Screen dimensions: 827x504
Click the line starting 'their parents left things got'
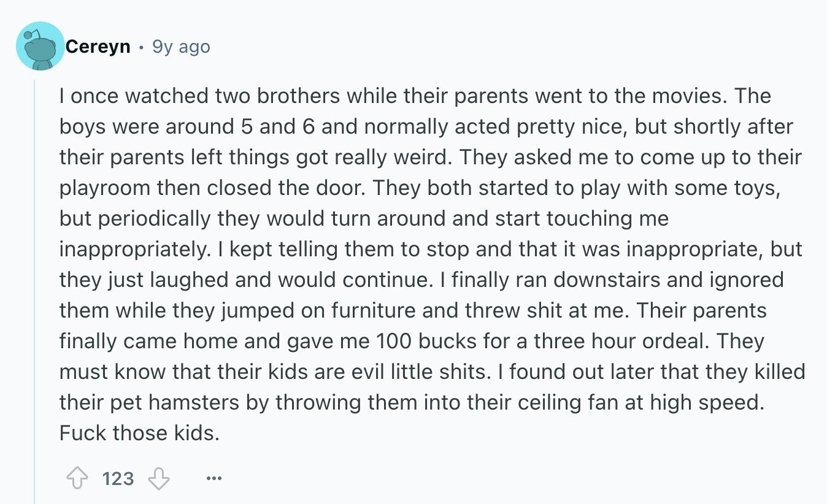pyautogui.click(x=430, y=157)
